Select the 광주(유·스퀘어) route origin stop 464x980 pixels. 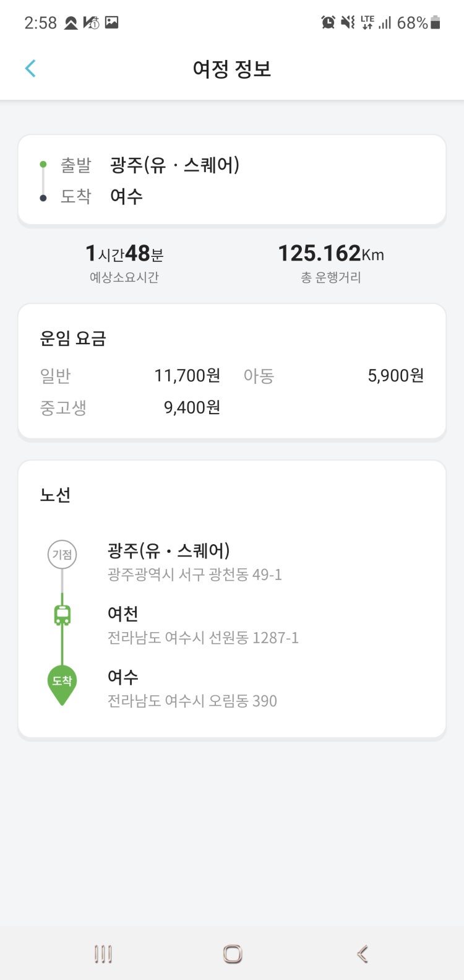[194, 562]
